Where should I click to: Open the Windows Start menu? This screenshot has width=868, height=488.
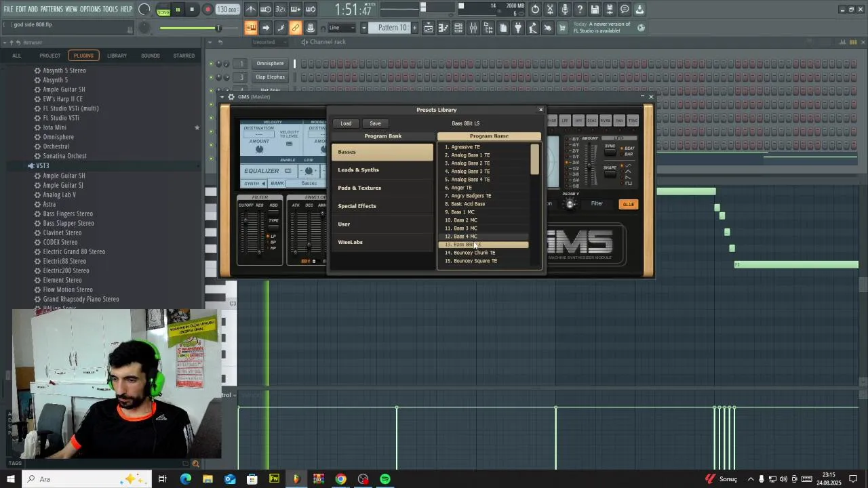point(11,479)
